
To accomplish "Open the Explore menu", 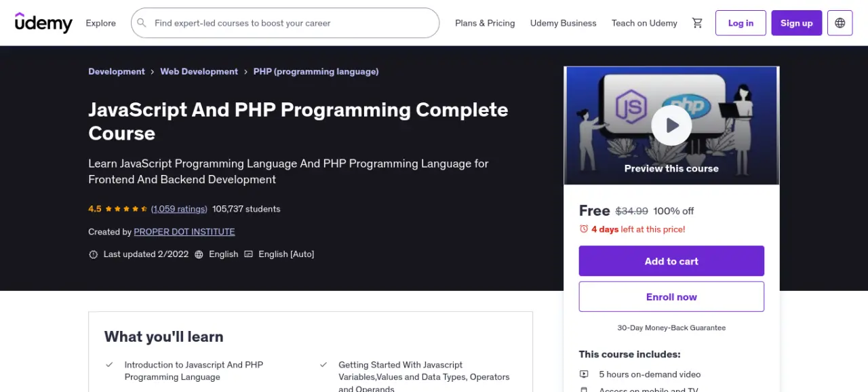I will [x=100, y=23].
